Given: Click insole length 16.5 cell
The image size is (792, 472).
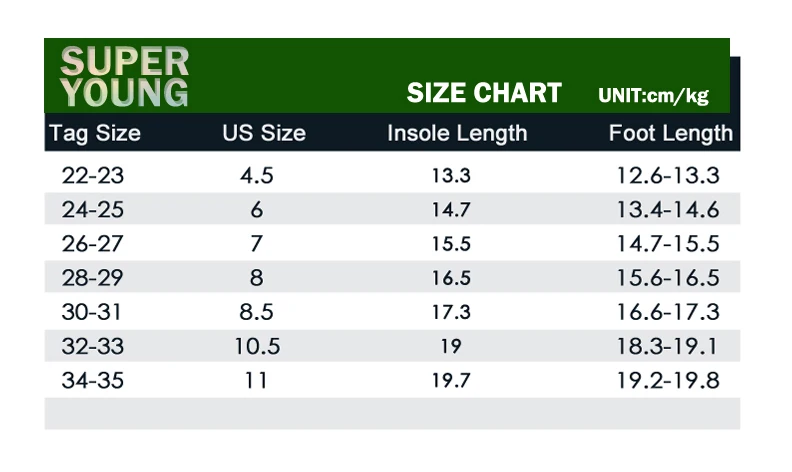Looking at the screenshot, I should coord(451,278).
